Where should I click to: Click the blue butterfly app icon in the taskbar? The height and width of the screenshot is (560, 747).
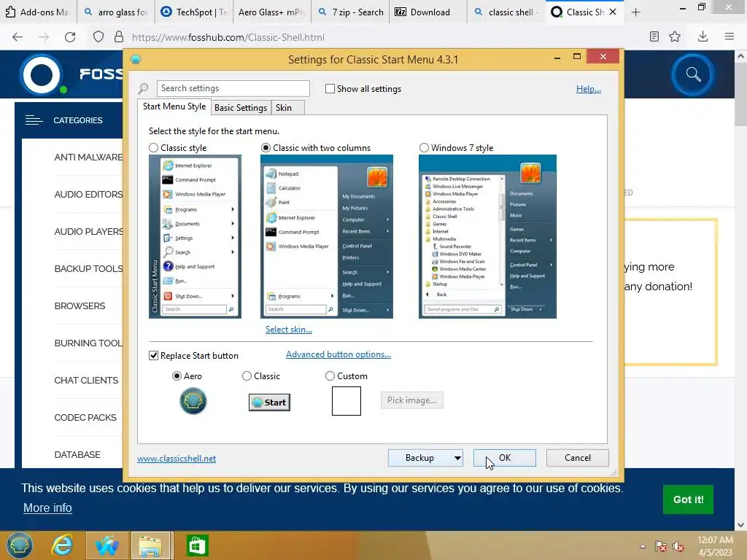coord(107,545)
